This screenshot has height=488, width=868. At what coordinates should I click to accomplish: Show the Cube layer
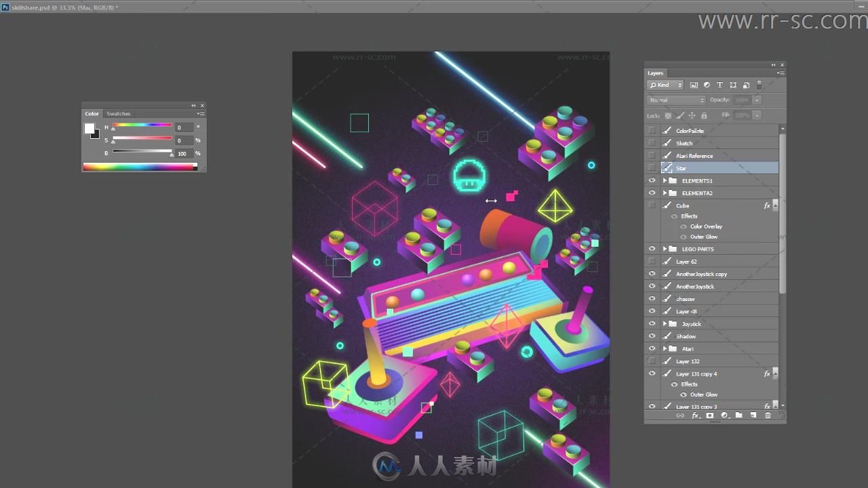652,205
